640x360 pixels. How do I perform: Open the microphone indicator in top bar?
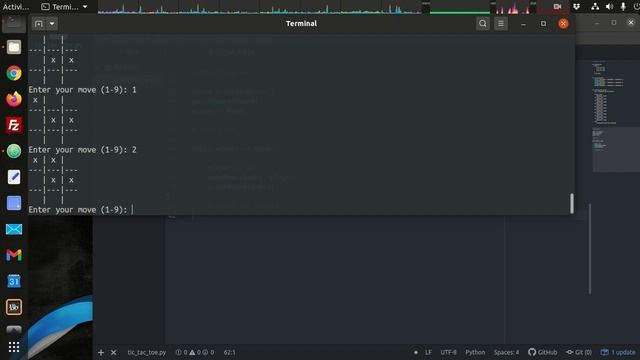(623, 7)
